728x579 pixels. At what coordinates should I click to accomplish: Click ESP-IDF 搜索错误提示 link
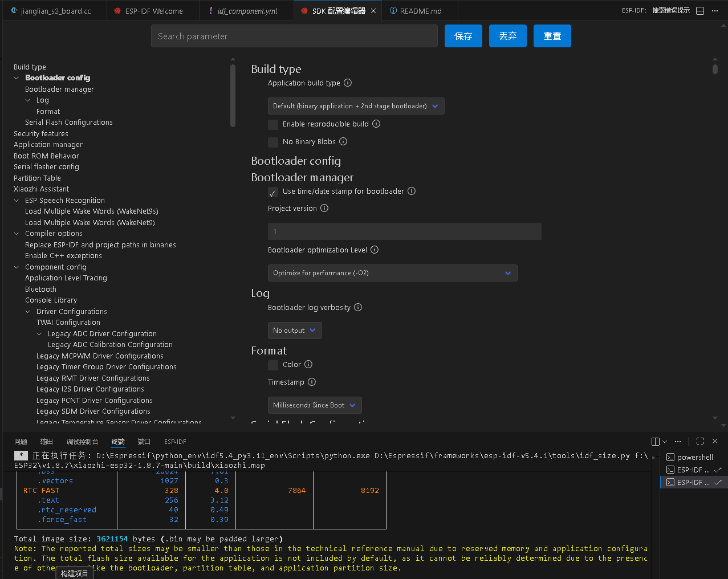(x=656, y=10)
